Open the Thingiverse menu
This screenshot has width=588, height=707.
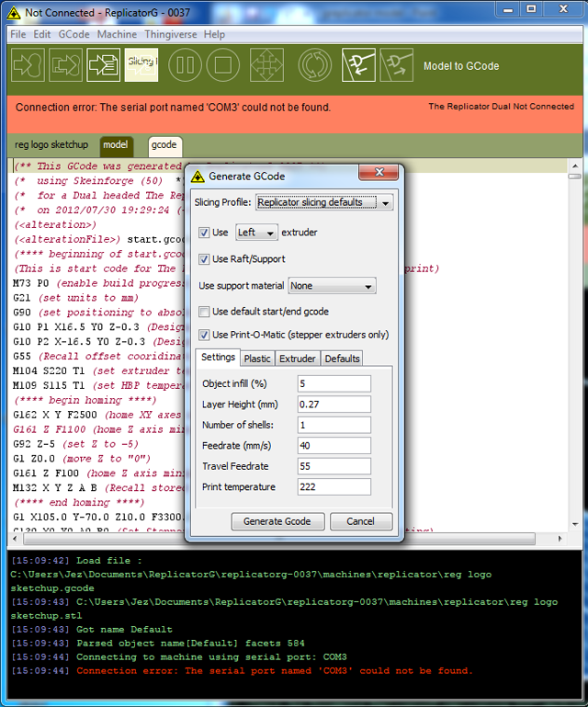coord(171,34)
